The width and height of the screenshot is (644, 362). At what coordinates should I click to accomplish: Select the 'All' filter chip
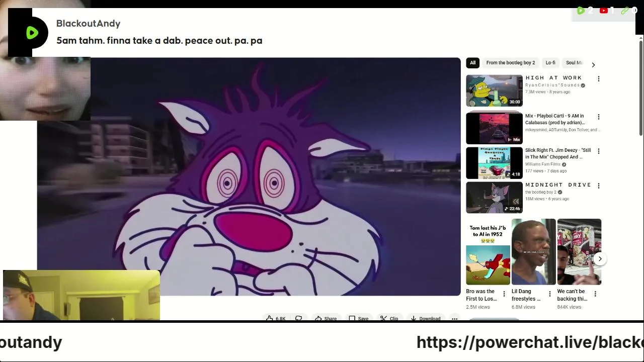click(x=472, y=63)
